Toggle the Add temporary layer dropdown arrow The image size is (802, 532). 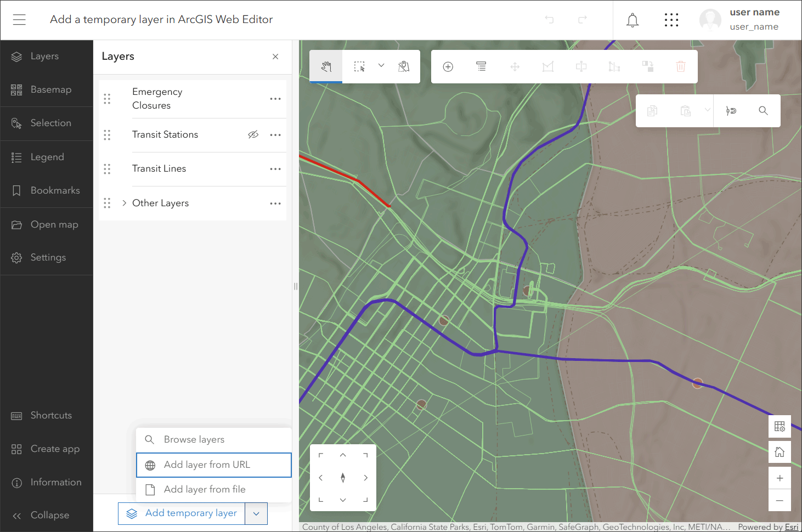[x=256, y=513]
